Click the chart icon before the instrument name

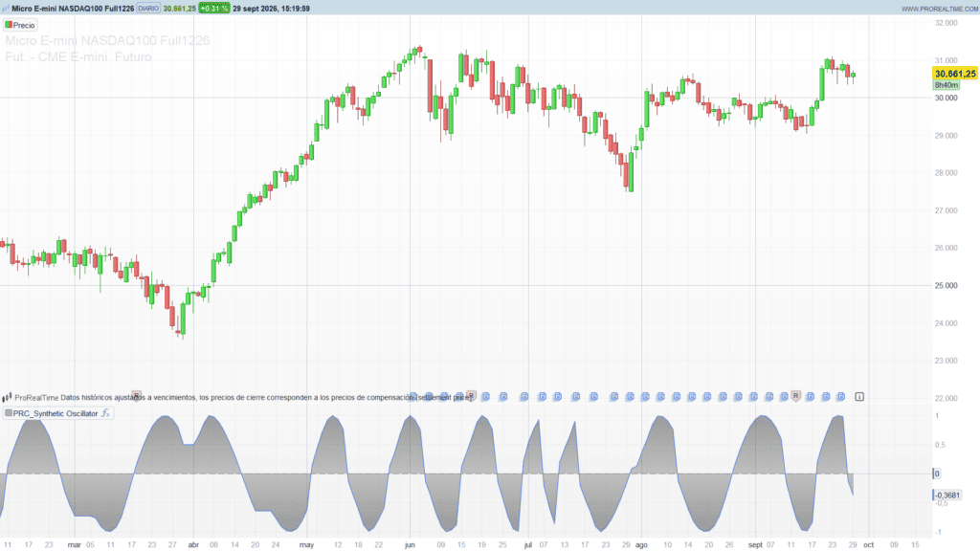6,8
